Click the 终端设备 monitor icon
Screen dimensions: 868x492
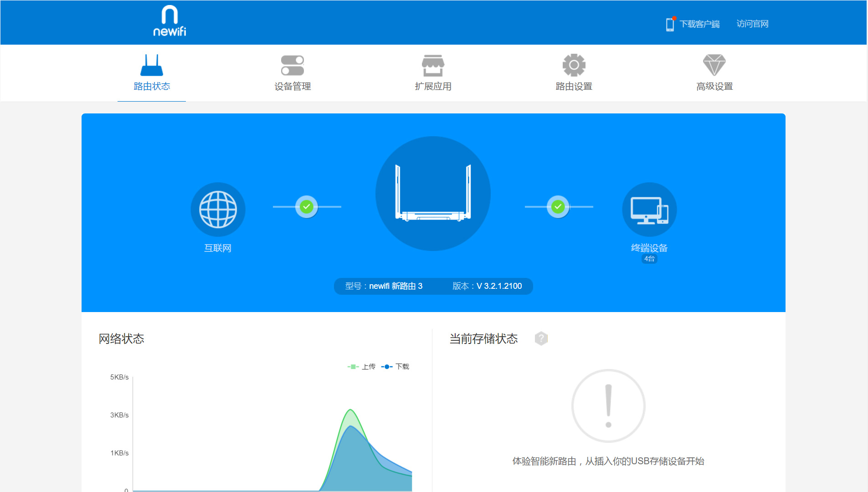click(x=649, y=210)
